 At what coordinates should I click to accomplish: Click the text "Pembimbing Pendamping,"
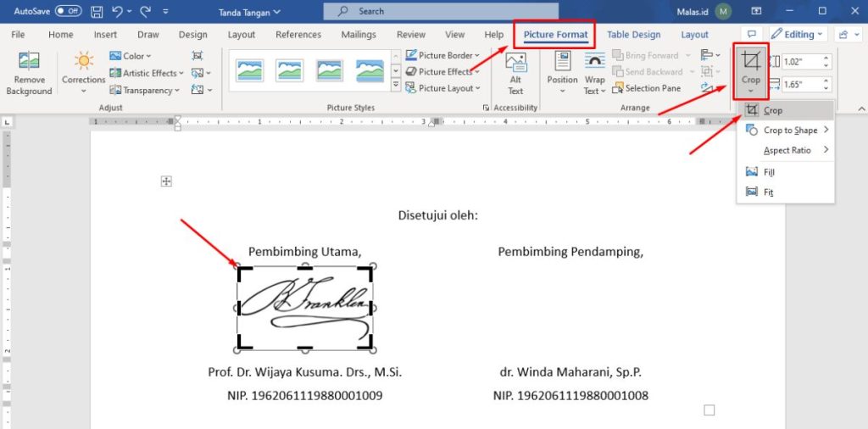pos(570,252)
